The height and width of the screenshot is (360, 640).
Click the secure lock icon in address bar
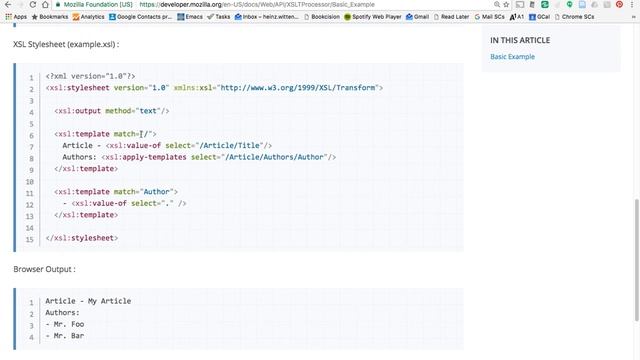tap(58, 4)
